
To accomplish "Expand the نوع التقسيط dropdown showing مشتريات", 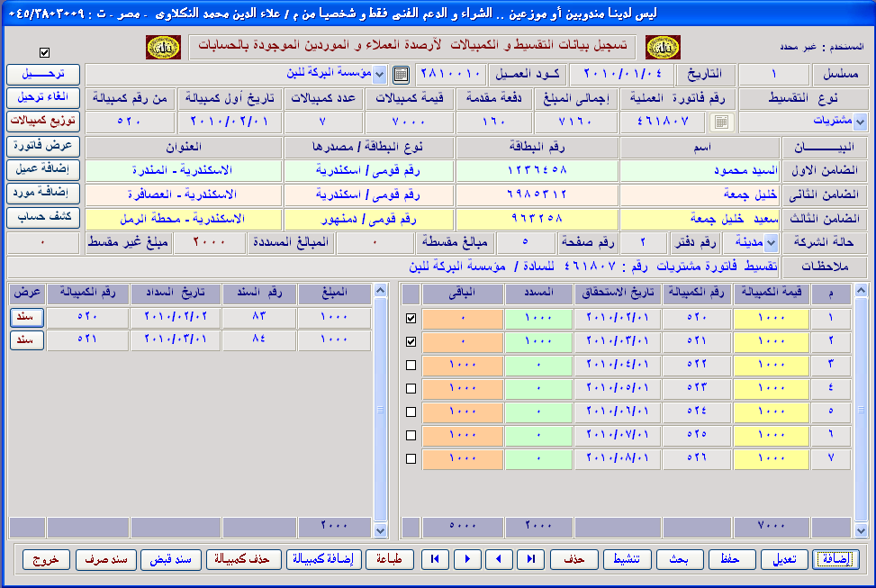I will point(859,122).
